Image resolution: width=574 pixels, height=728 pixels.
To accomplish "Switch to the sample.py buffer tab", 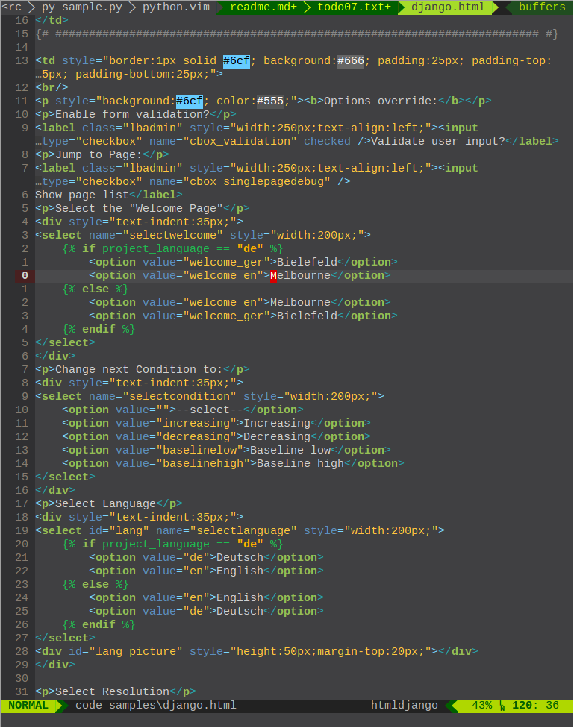I will 92,7.
